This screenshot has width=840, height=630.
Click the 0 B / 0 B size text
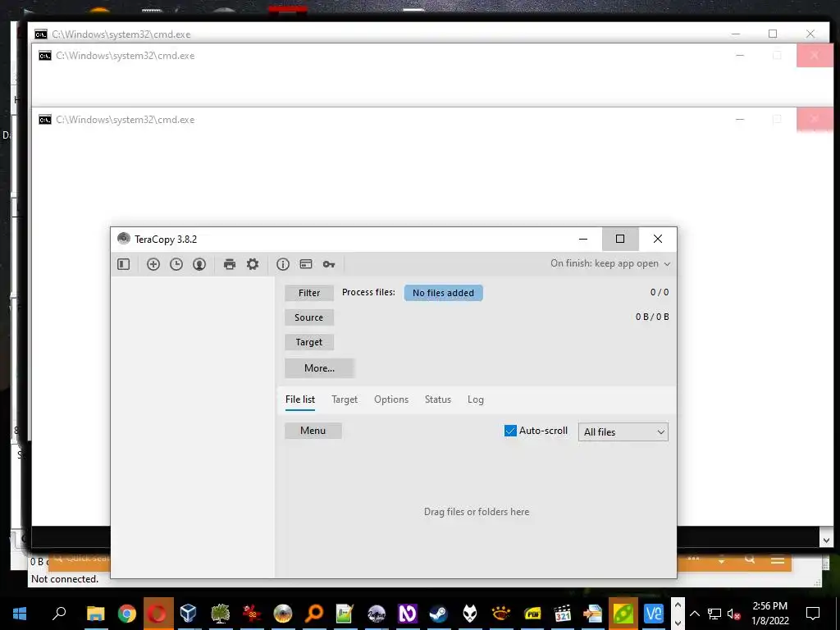pyautogui.click(x=652, y=317)
